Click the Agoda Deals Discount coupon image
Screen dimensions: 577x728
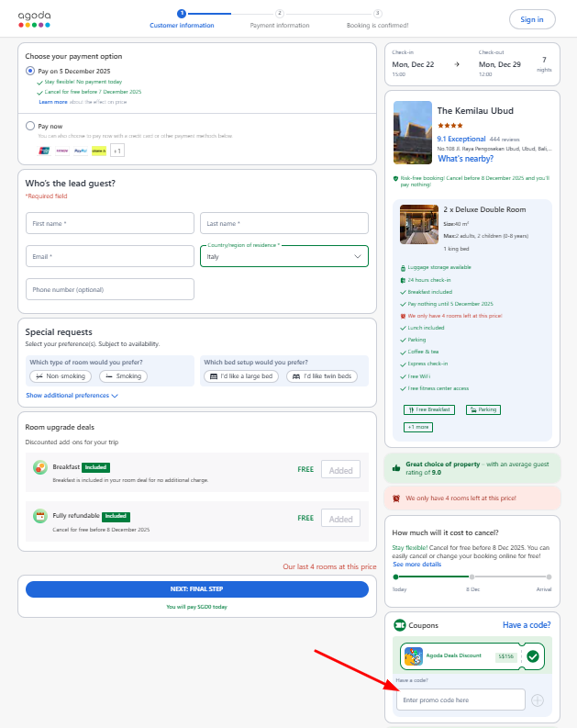pyautogui.click(x=414, y=656)
